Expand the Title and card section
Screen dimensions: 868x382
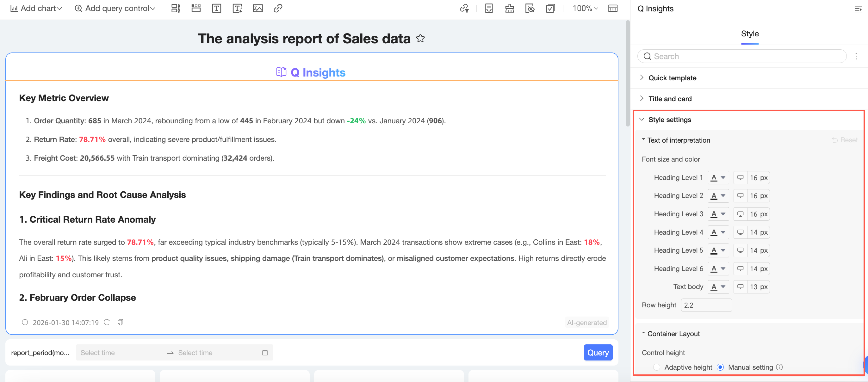(x=670, y=99)
